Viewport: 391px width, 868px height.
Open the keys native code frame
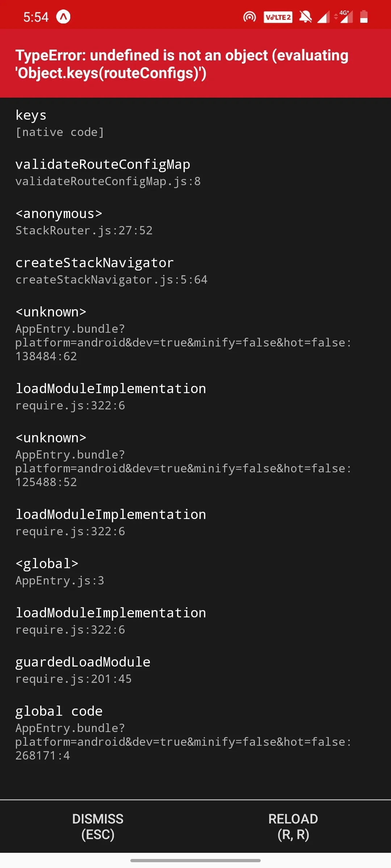click(195, 123)
